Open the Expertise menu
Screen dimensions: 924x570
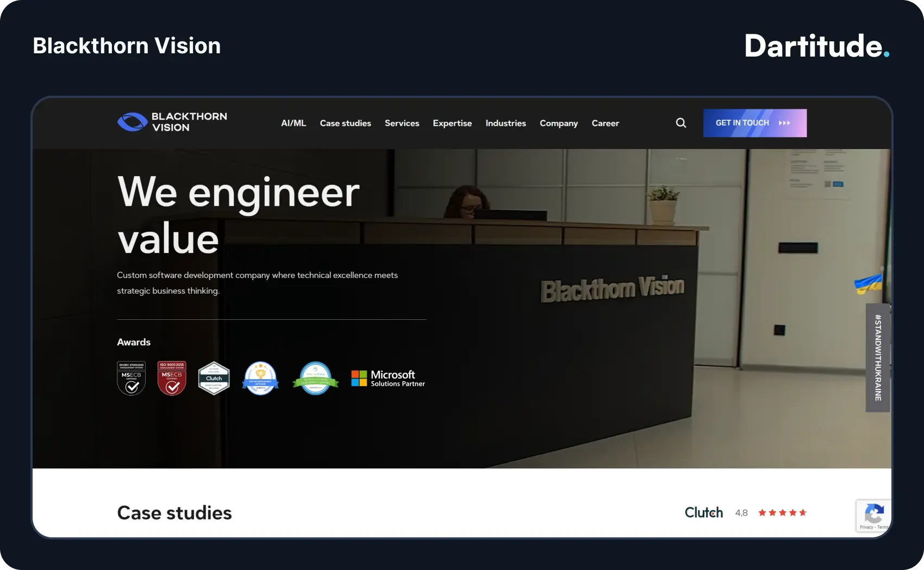pyautogui.click(x=452, y=123)
